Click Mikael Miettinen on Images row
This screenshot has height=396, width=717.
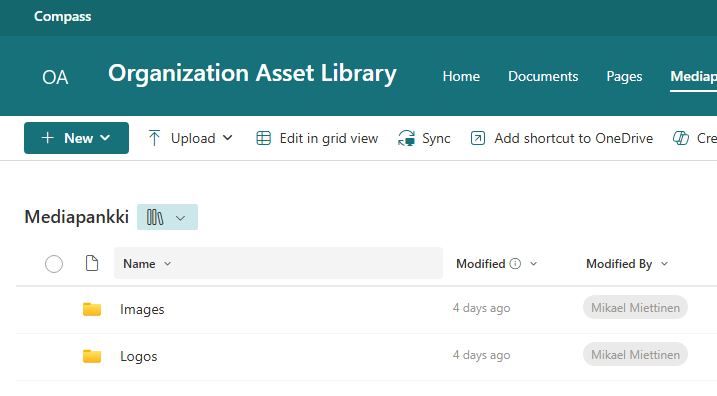click(x=635, y=307)
